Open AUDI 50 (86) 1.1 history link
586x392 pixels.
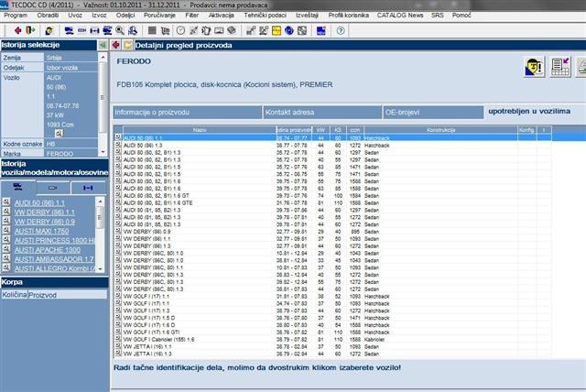[x=39, y=203]
